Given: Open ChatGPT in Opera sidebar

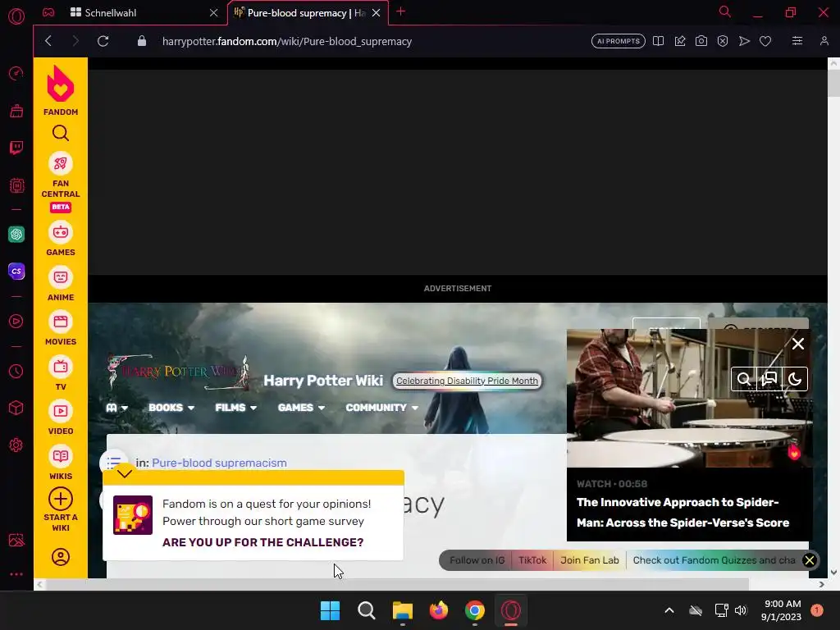Looking at the screenshot, I should (16, 234).
